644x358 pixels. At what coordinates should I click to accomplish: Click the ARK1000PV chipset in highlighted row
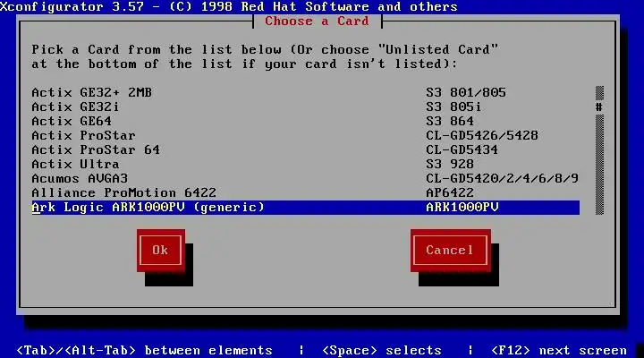(x=462, y=207)
